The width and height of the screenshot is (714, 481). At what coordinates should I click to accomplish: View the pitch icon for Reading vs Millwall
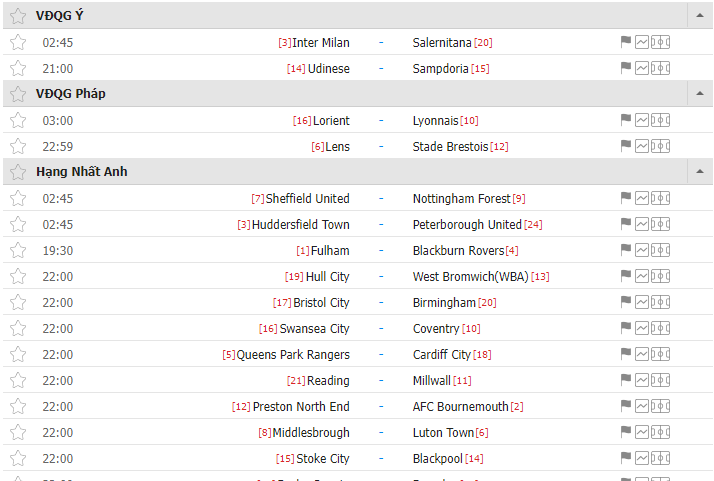[x=660, y=380]
